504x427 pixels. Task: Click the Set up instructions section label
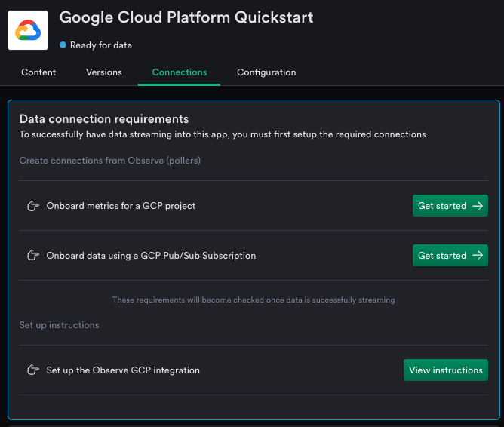tap(59, 325)
